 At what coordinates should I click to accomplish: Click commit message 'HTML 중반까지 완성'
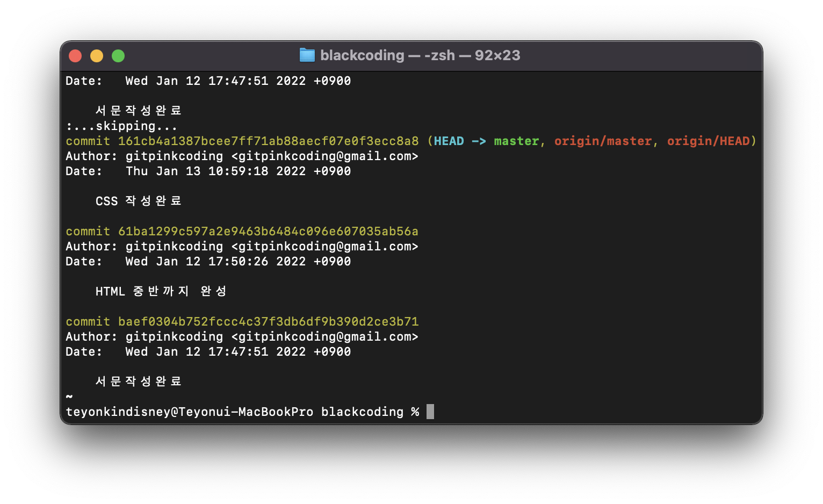(x=161, y=291)
